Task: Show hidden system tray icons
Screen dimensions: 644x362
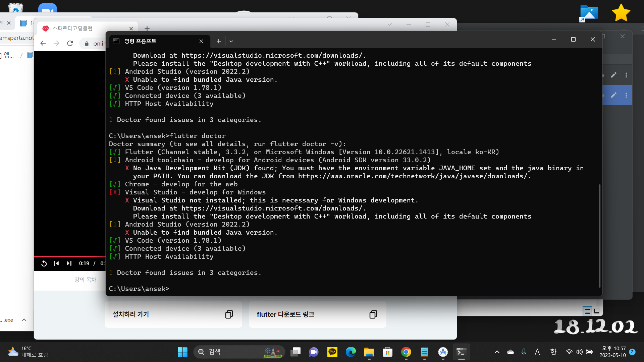Action: click(x=497, y=352)
